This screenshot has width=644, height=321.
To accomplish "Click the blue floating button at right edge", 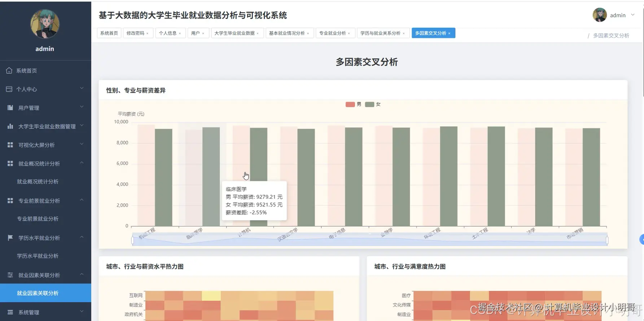I will click(x=641, y=239).
